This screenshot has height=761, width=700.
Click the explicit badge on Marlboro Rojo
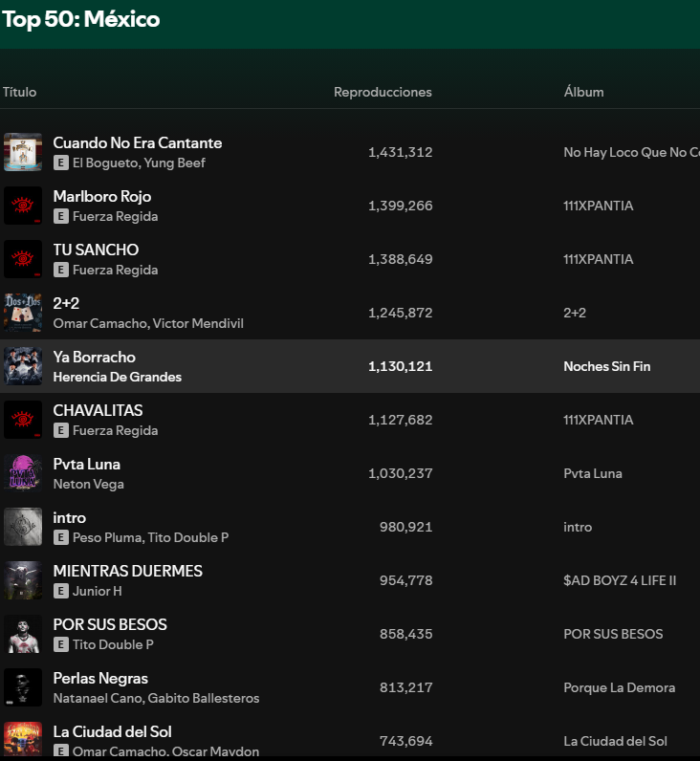[x=60, y=216]
